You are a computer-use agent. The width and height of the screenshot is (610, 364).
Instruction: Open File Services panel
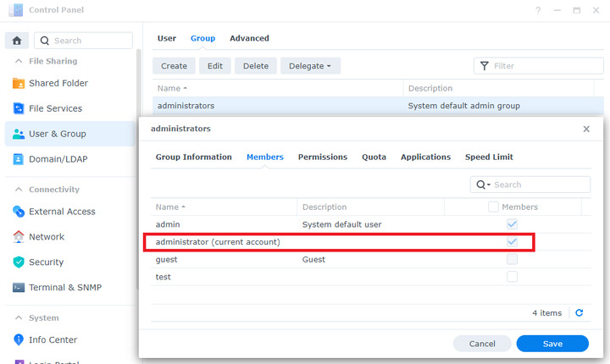55,108
